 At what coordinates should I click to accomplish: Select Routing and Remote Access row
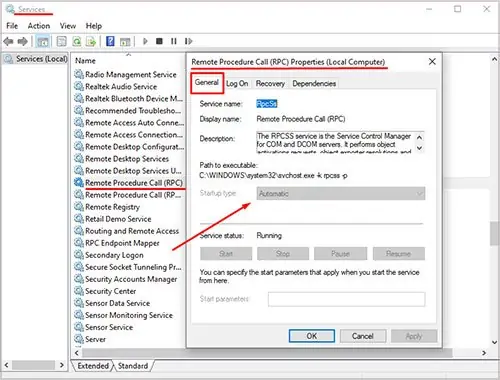coord(129,231)
